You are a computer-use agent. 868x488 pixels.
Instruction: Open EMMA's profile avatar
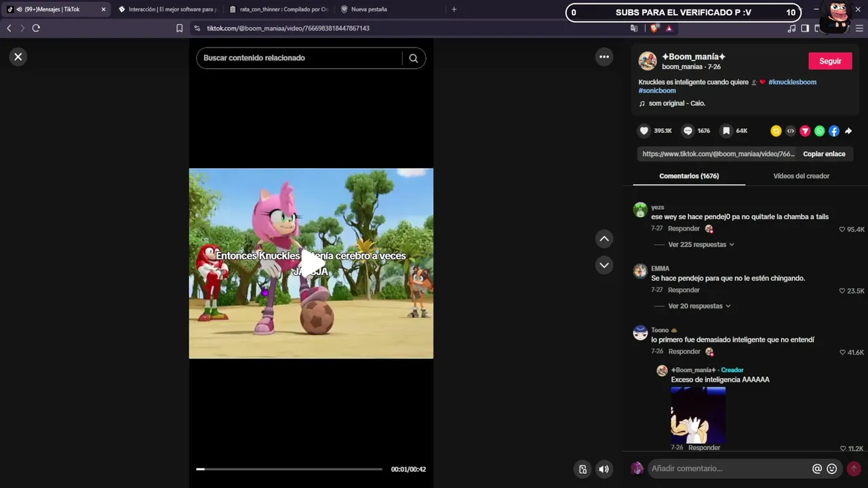click(640, 271)
